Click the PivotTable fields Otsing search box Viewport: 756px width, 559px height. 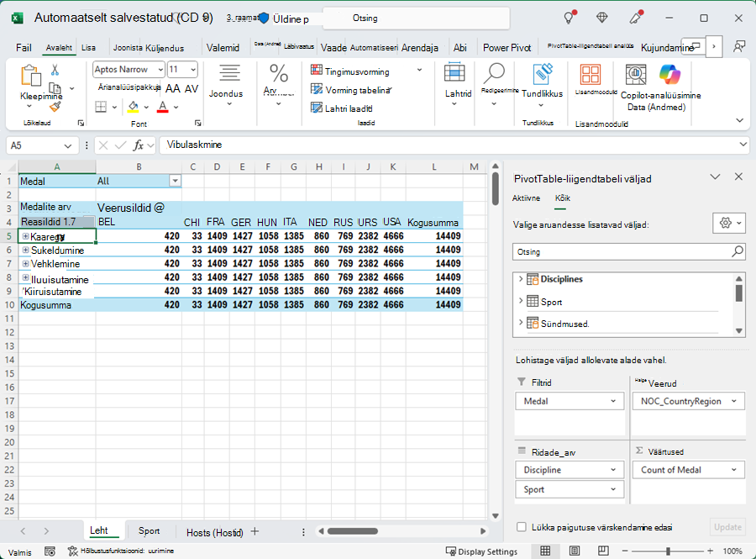629,252
